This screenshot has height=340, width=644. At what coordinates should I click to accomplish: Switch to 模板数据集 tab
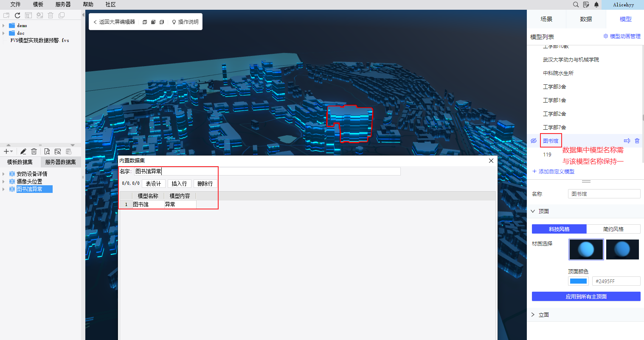click(x=20, y=162)
